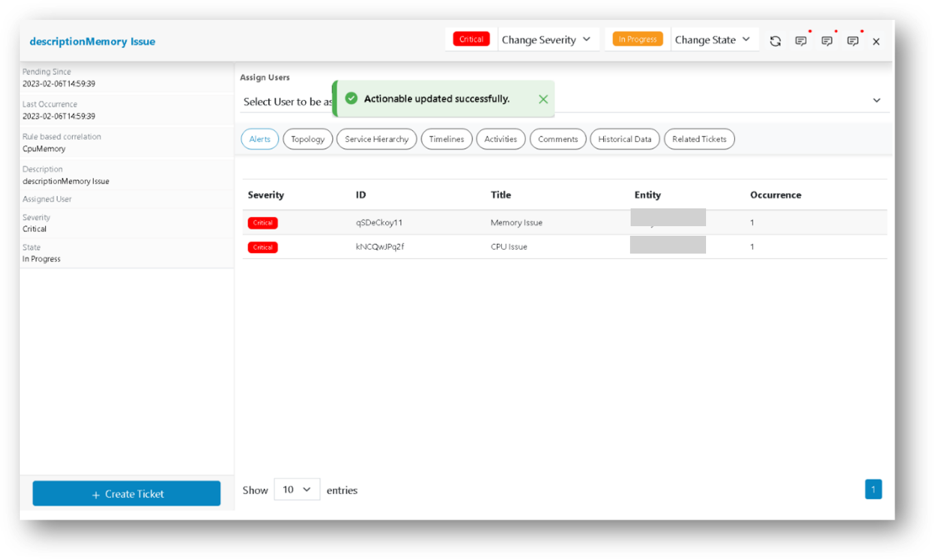The image size is (935, 560).
Task: Click the refresh icon in header
Action: tap(775, 41)
